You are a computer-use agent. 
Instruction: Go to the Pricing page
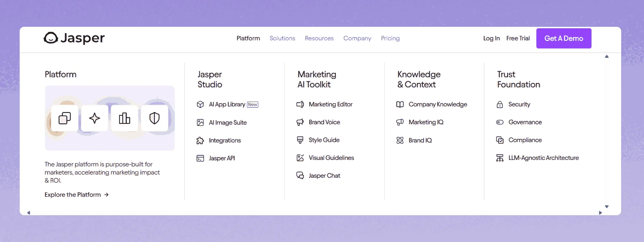(x=390, y=38)
